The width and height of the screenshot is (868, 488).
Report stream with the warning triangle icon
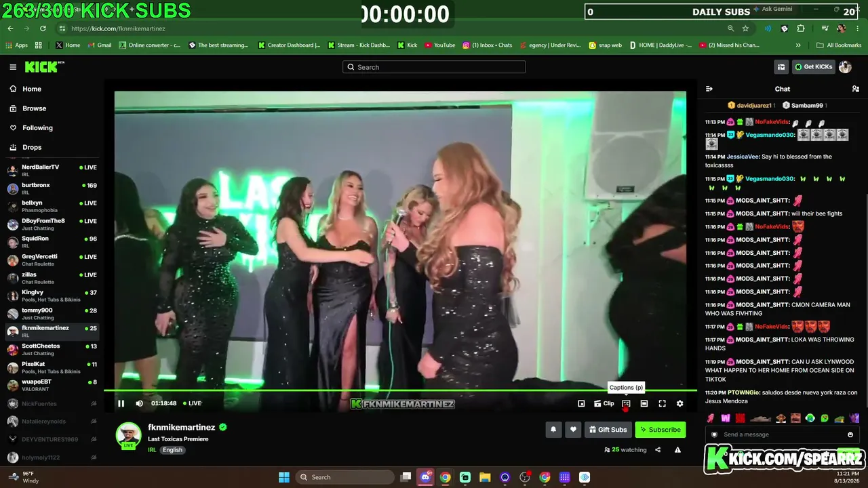[677, 449]
